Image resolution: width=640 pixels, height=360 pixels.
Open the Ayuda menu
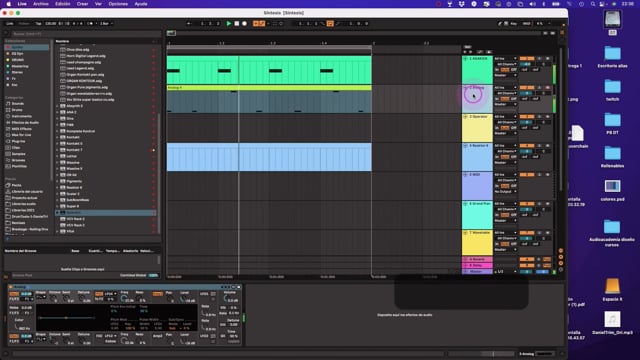pyautogui.click(x=141, y=4)
